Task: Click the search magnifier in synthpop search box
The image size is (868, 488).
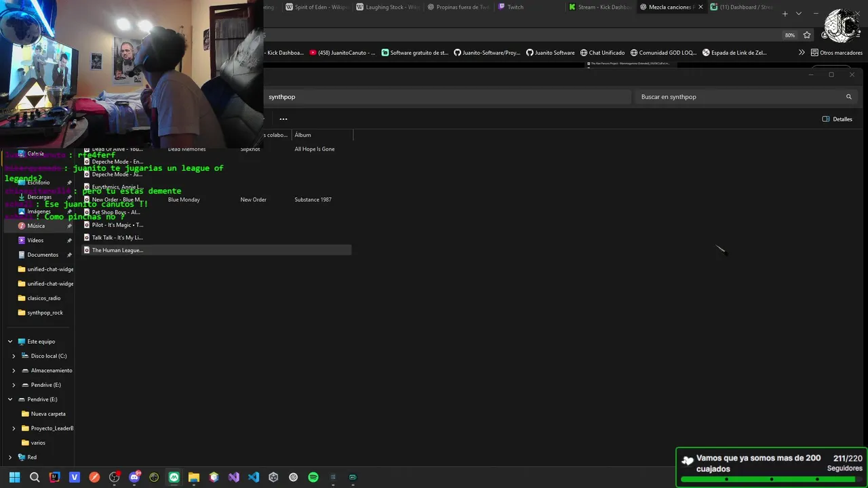Action: (x=848, y=97)
